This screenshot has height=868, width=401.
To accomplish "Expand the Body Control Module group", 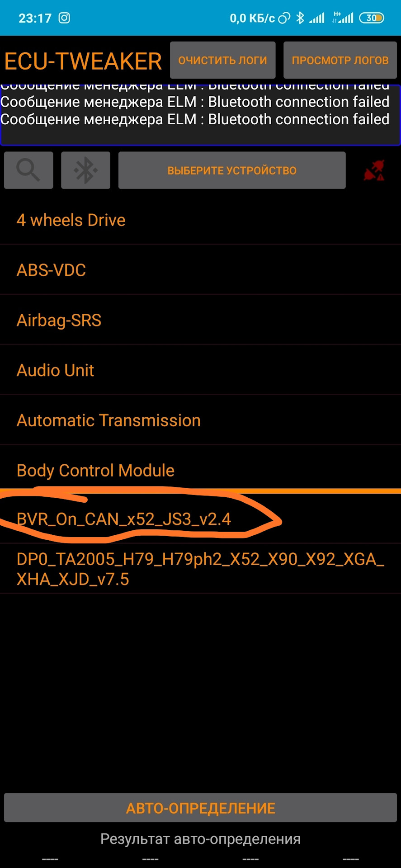I will [x=95, y=471].
